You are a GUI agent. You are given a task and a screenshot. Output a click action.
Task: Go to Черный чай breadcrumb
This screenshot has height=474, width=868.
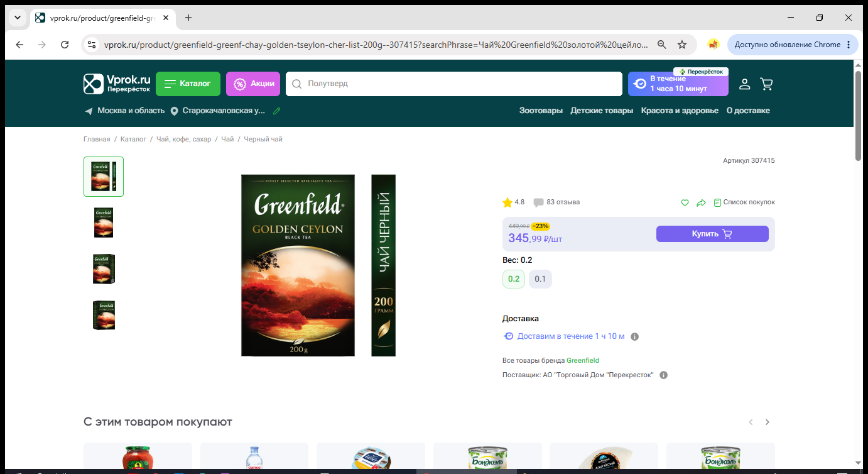point(263,139)
